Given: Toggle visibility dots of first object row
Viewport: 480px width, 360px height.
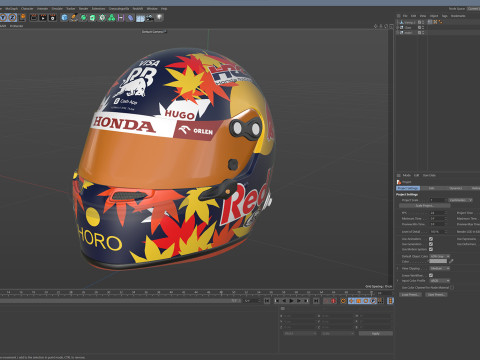Looking at the screenshot, I should 423,22.
